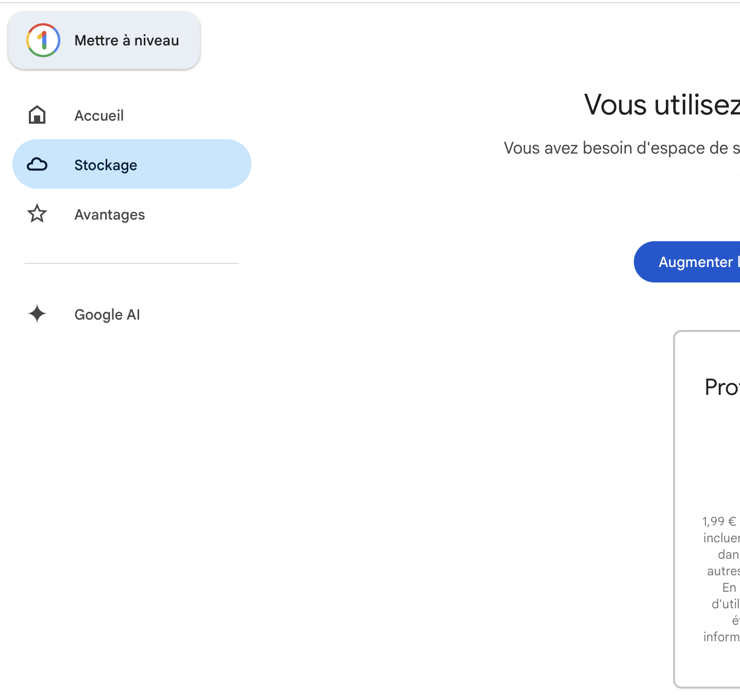Click the "Vous avez besoin d'espace" subtitle
740x700 pixels.
pos(621,148)
